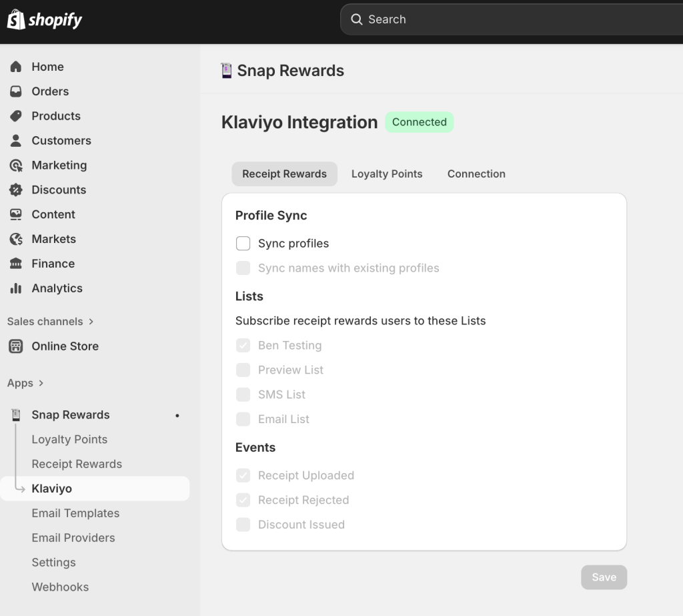The height and width of the screenshot is (616, 683).
Task: Enable the Sync profiles checkbox
Action: tap(243, 244)
